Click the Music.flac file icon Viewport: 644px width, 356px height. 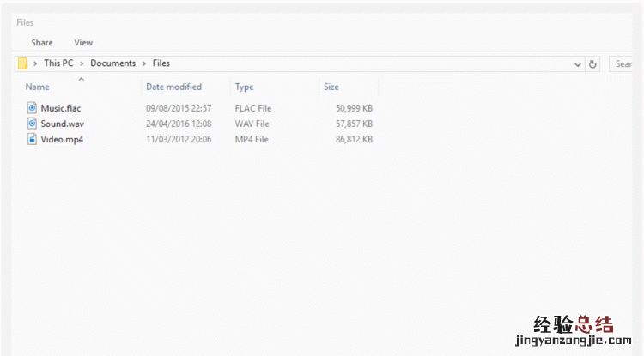point(33,108)
